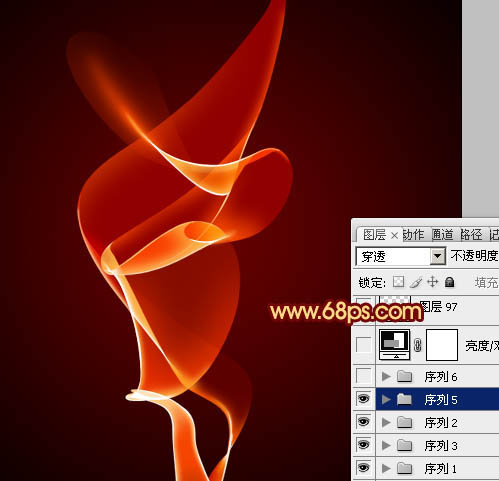
Task: Hide the 序列 3 group
Action: [x=363, y=445]
